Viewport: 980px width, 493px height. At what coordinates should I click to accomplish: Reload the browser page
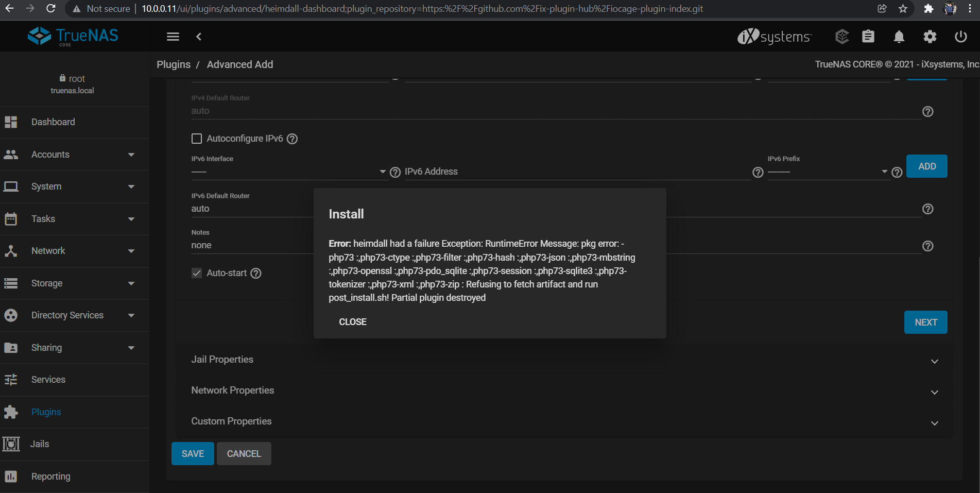(50, 8)
